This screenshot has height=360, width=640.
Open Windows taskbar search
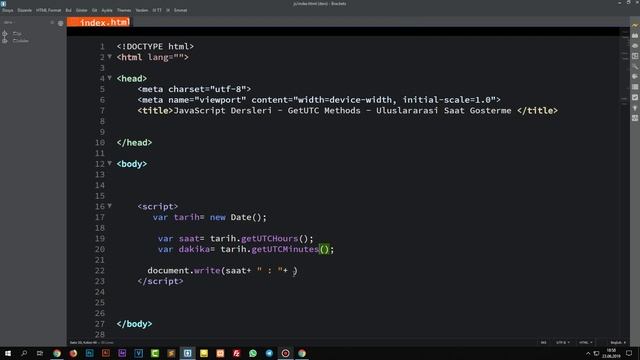pos(24,353)
